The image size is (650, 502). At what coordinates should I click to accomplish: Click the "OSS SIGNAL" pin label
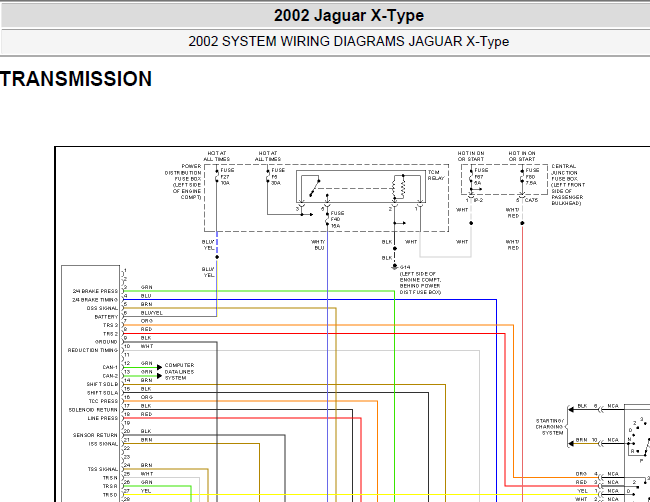click(x=102, y=308)
